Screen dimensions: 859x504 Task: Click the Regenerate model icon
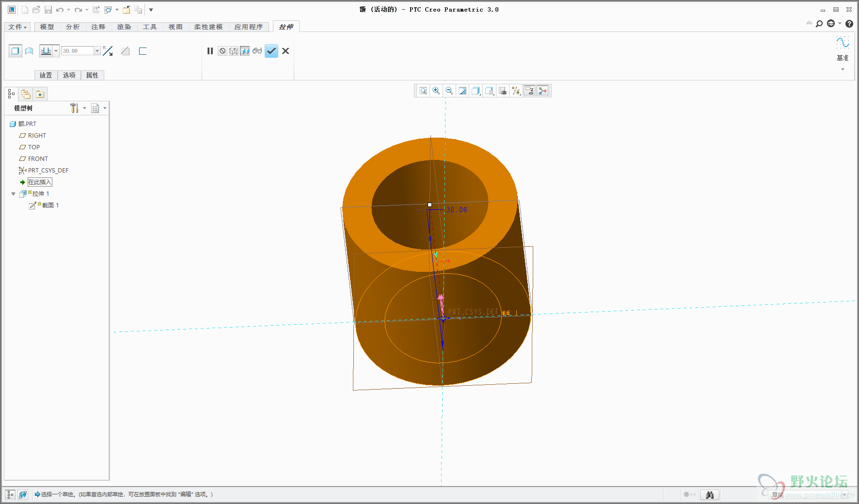tap(96, 10)
